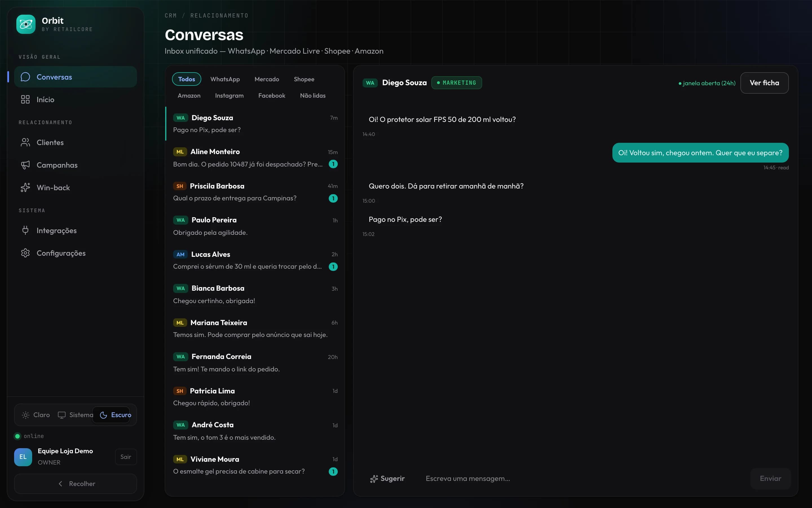
Task: Click the Sugerir button
Action: 387,478
